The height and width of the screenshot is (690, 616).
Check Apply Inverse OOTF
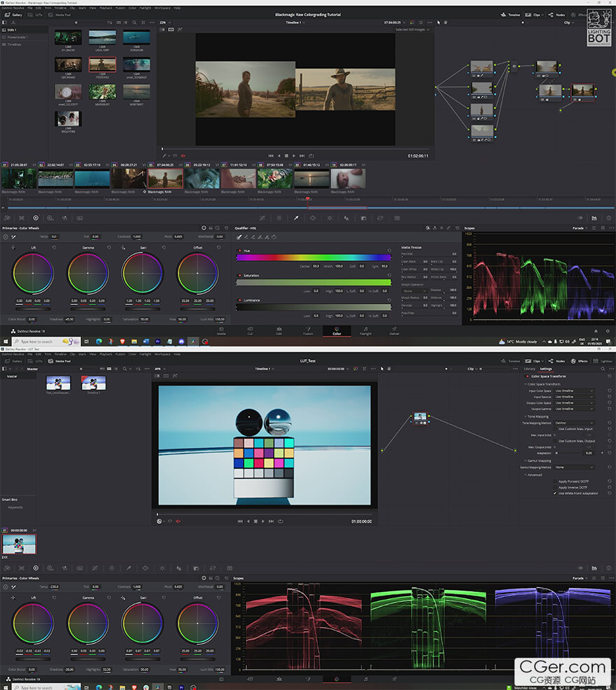pos(555,487)
